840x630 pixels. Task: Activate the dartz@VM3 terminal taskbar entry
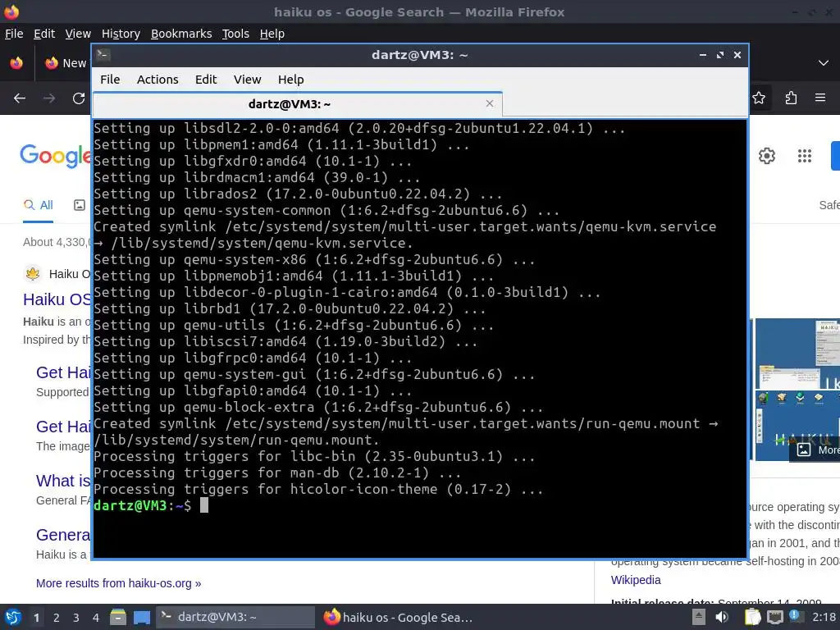235,618
